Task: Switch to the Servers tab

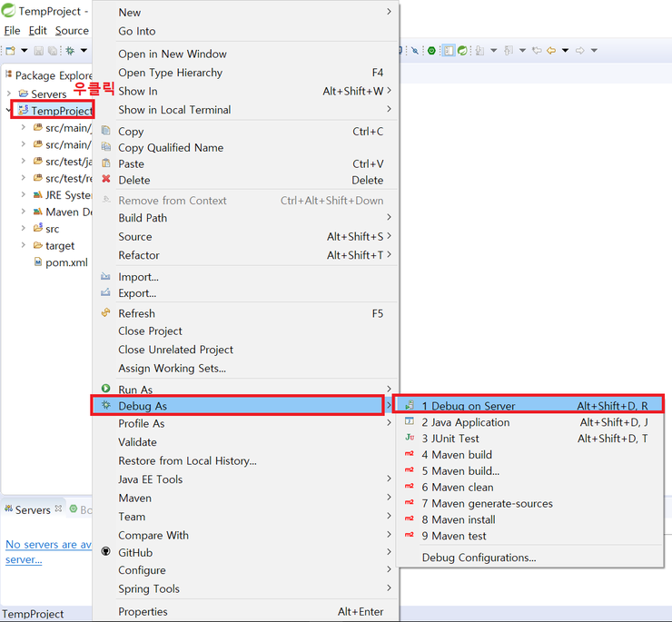Action: pos(32,509)
